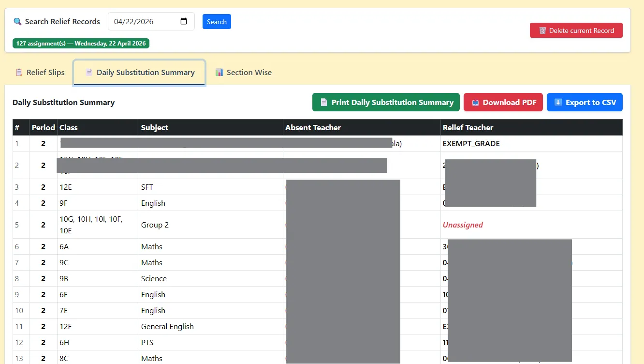
Task: Click the Absent Teacher column header
Action: tap(313, 128)
